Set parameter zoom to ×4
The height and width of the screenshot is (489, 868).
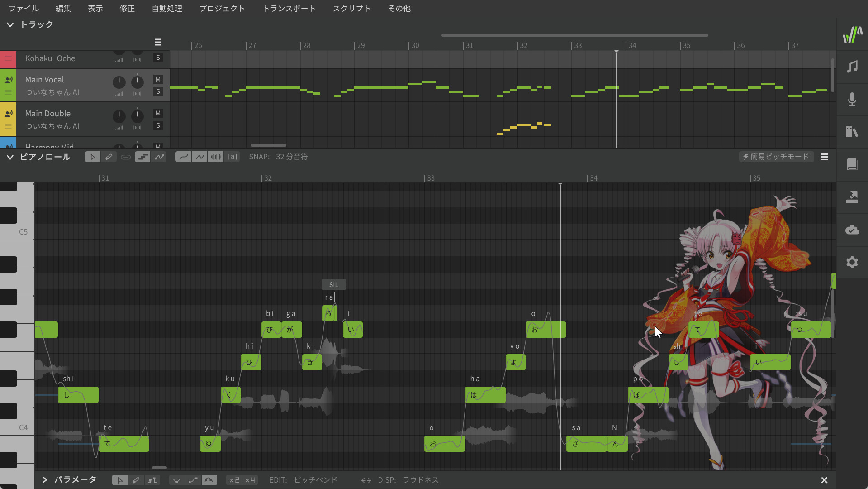click(x=250, y=480)
